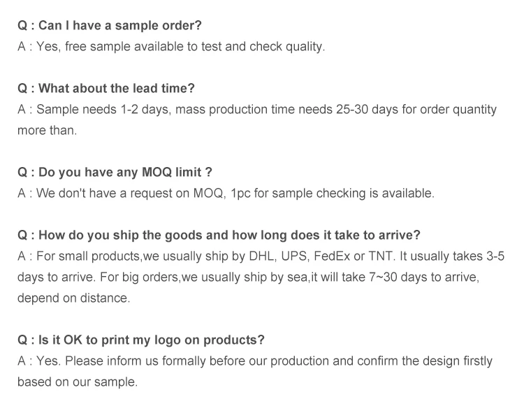Click the 'What about the lead time?' question

pos(106,89)
